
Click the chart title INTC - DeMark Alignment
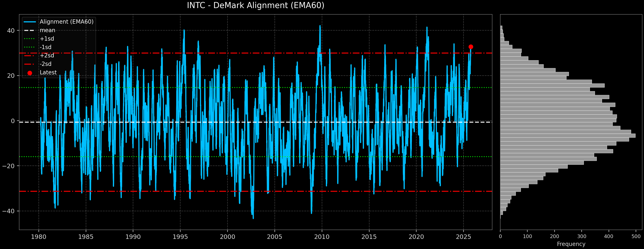pyautogui.click(x=256, y=5)
